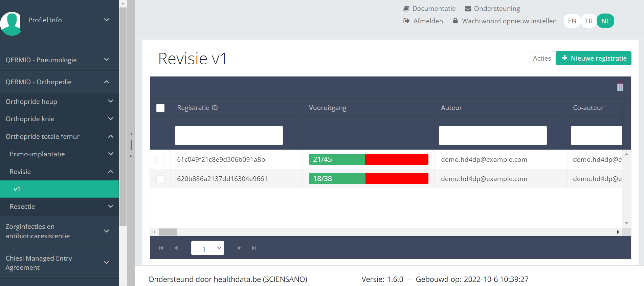This screenshot has height=286, width=644.
Task: Click the 21/45 progress bar
Action: pyautogui.click(x=368, y=159)
